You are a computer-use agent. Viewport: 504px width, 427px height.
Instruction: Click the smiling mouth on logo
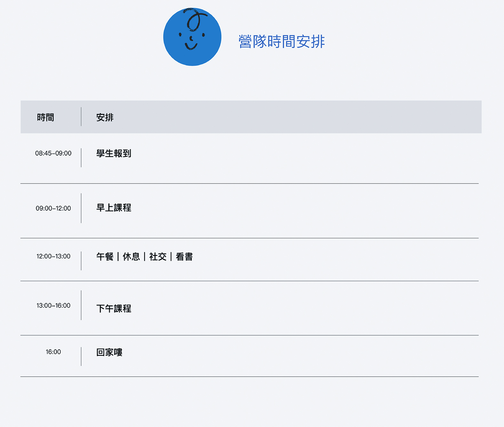191,47
